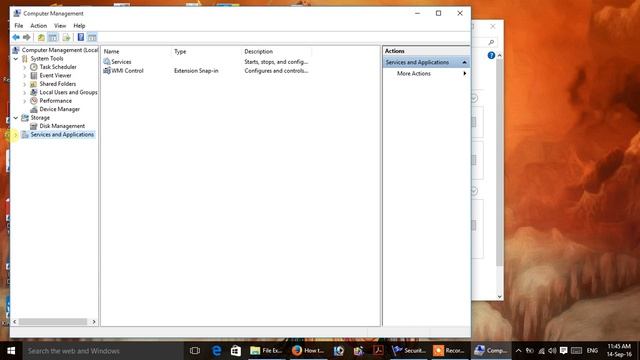Go back with the blue Back arrow
This screenshot has height=360, width=640.
[x=16, y=38]
